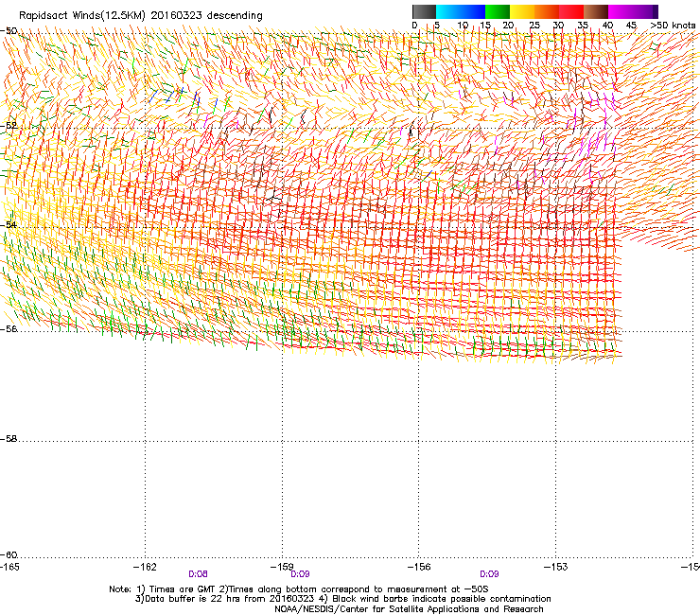Click the D:09 marker between -156 and -153
700x615 pixels.
pyautogui.click(x=489, y=574)
